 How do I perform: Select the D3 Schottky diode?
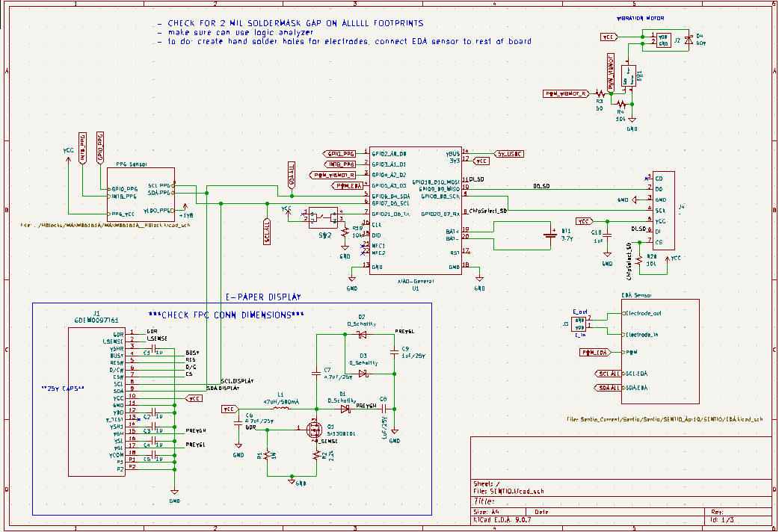point(363,374)
